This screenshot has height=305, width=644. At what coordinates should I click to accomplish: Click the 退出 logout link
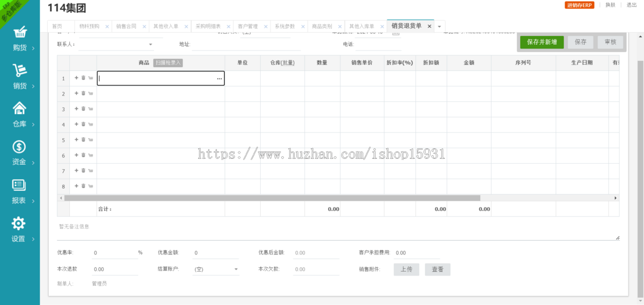coord(632,5)
